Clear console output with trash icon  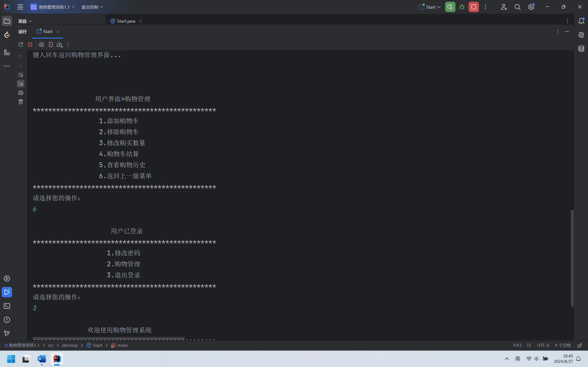click(21, 102)
